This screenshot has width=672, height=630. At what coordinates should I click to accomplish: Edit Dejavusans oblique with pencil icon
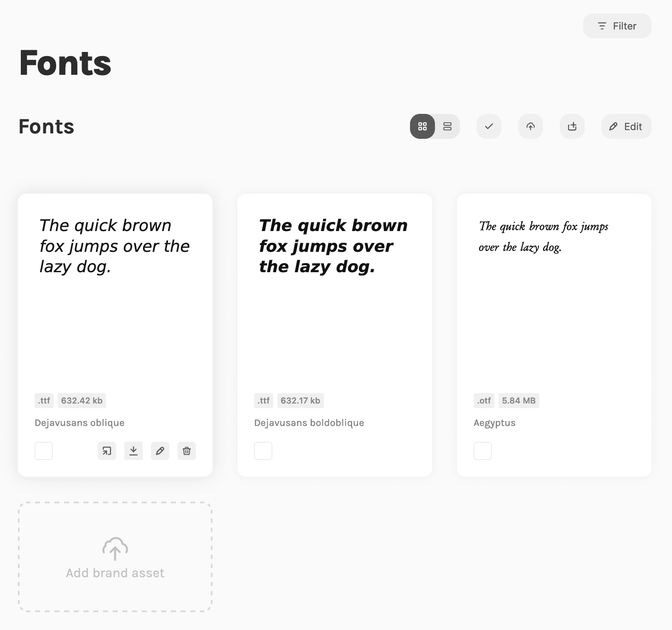[160, 451]
